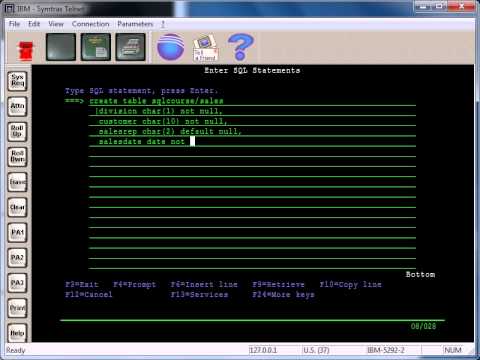Click the Ready status bar text
The height and width of the screenshot is (360, 480).
(x=16, y=350)
